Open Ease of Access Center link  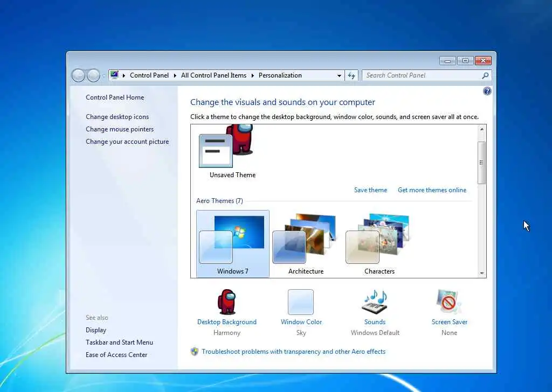click(x=116, y=355)
